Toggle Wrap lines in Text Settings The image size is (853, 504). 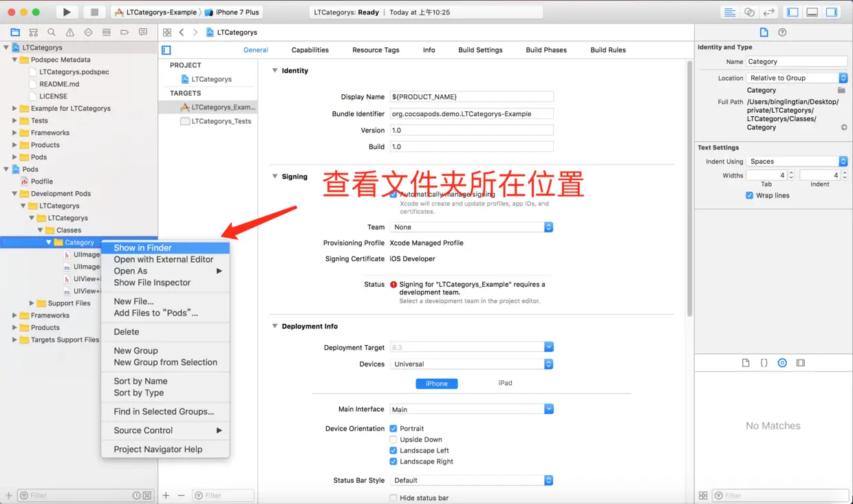click(750, 195)
